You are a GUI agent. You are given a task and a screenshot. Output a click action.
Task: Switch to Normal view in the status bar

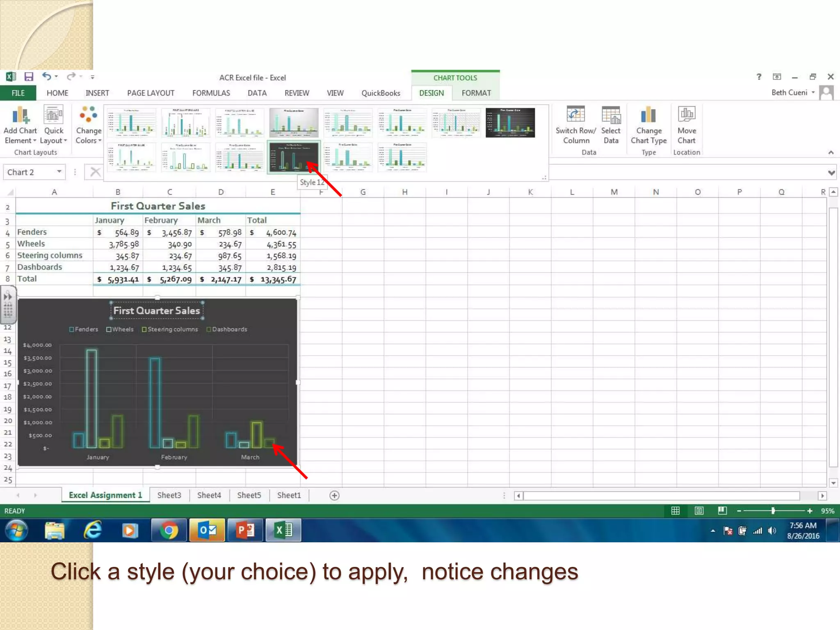pos(675,511)
